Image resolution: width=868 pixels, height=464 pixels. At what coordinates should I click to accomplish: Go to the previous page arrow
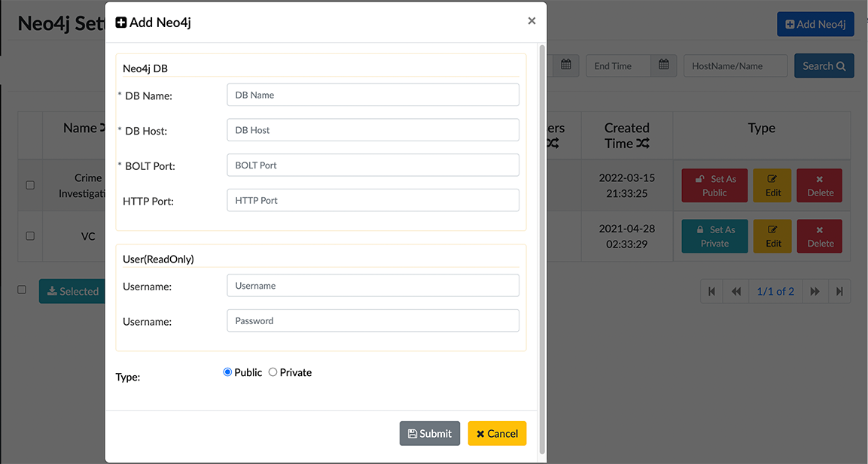(736, 291)
